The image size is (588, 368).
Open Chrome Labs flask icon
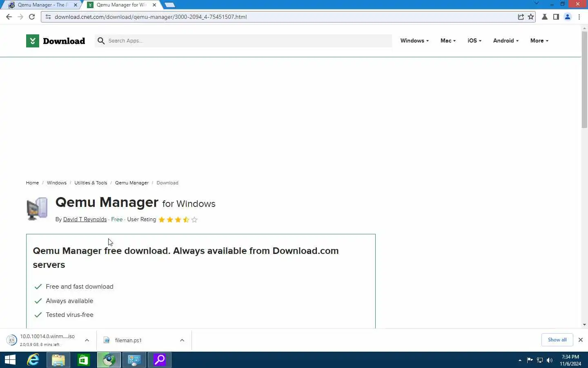544,17
